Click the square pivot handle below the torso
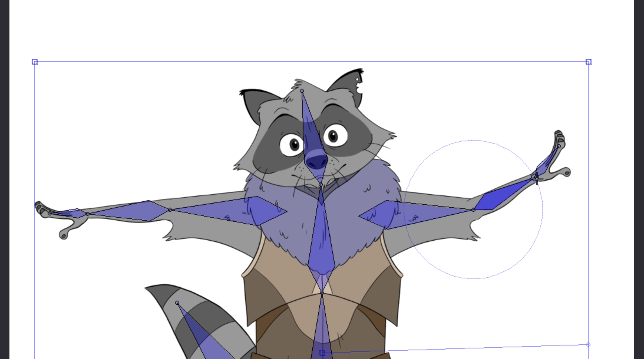 322,353
